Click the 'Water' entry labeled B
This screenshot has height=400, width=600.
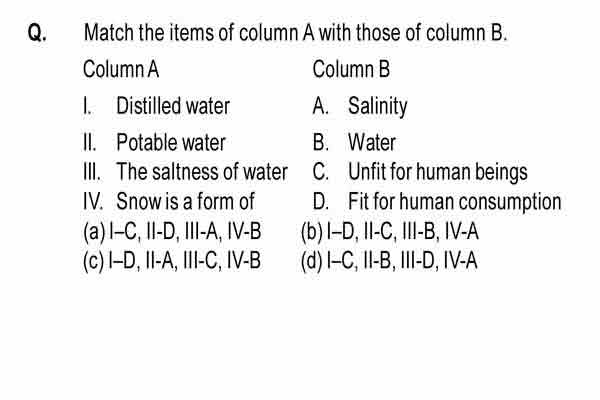click(x=372, y=142)
